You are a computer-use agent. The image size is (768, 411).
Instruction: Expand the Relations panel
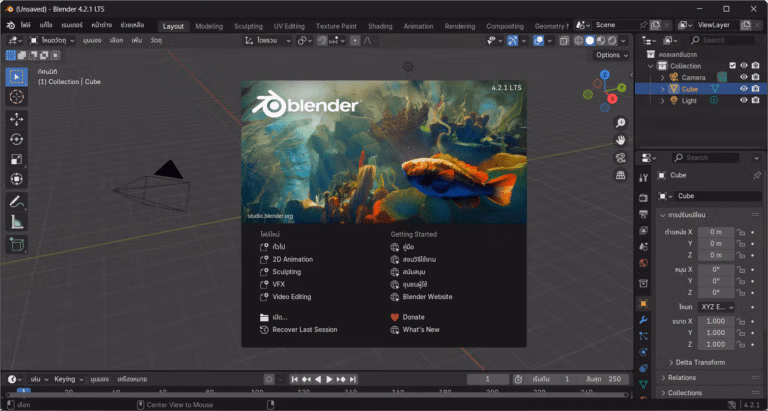709,378
